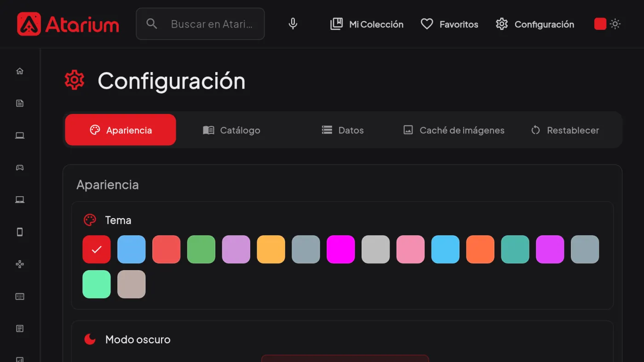Choose the green theme swatch
Image resolution: width=644 pixels, height=362 pixels.
coord(201,249)
